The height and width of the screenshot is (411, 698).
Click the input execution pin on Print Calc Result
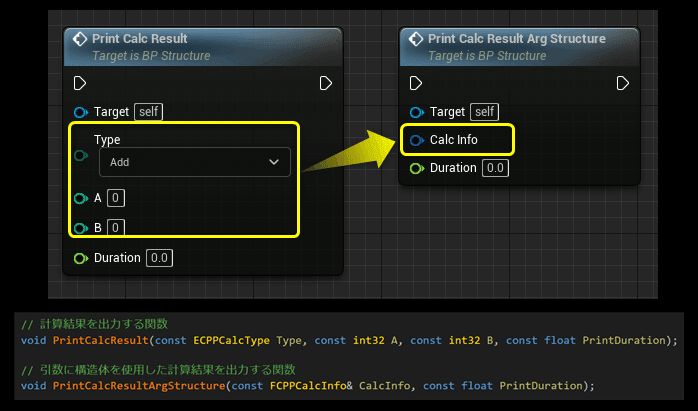coord(80,83)
